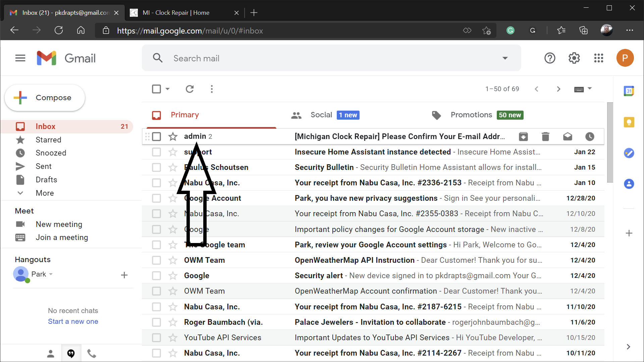The width and height of the screenshot is (644, 362).
Task: Switch to the Primary tab
Action: (x=211, y=115)
